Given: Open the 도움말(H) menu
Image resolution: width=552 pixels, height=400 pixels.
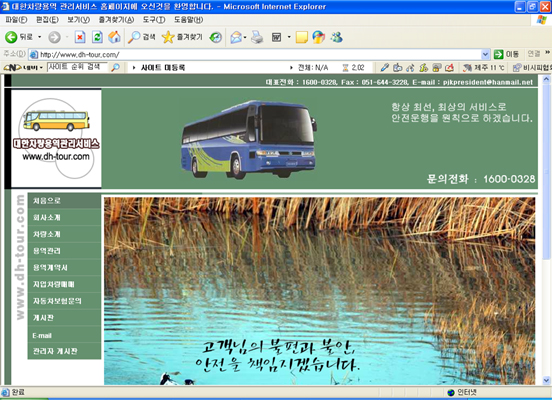Looking at the screenshot, I should click(189, 20).
